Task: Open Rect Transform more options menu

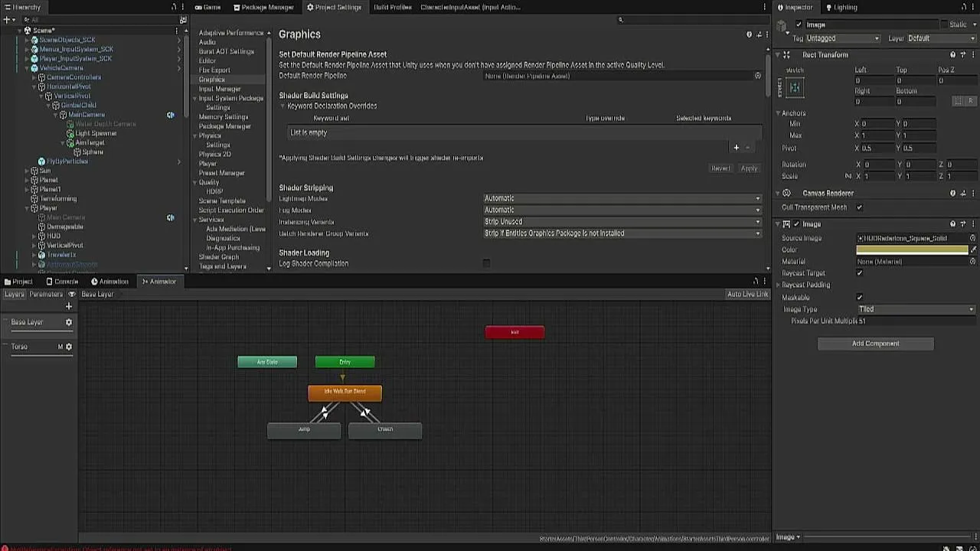Action: tap(973, 55)
